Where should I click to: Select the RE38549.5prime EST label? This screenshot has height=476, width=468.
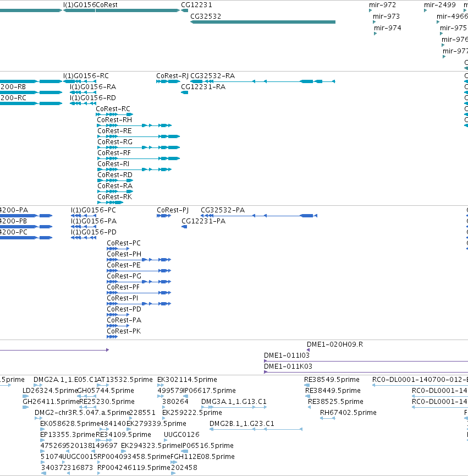pos(332,380)
